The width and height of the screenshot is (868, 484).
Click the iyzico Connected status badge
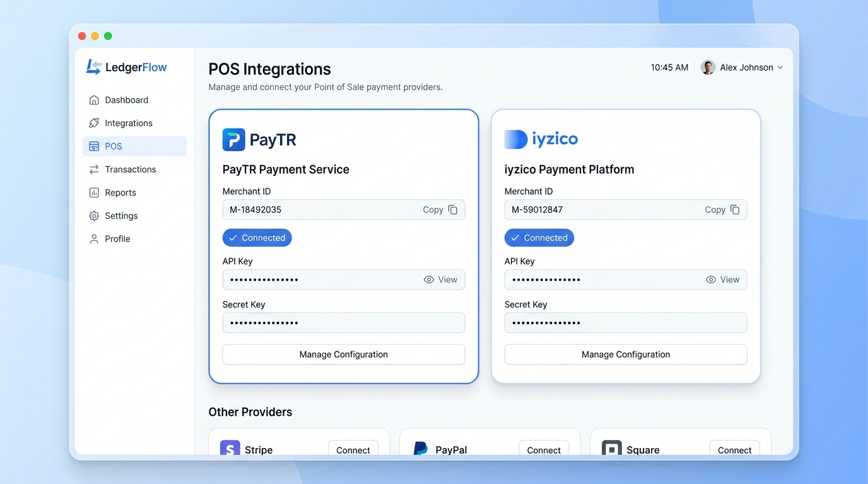[539, 238]
